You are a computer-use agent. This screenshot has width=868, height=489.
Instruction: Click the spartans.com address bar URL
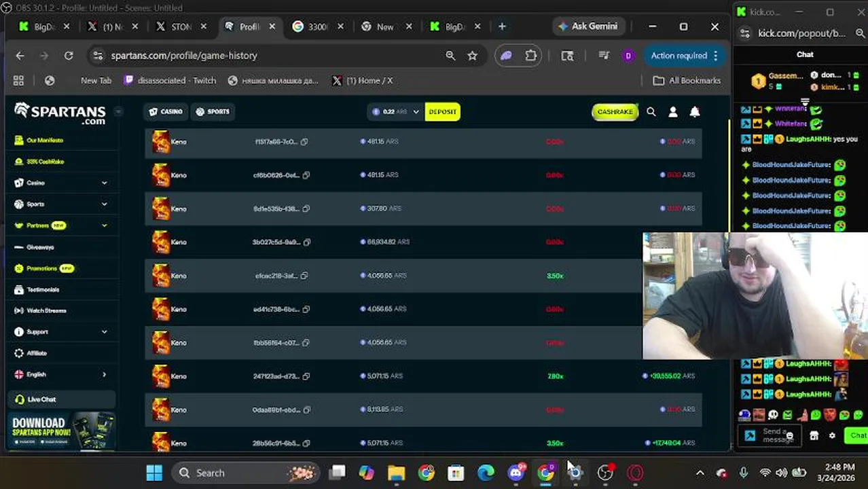point(184,56)
